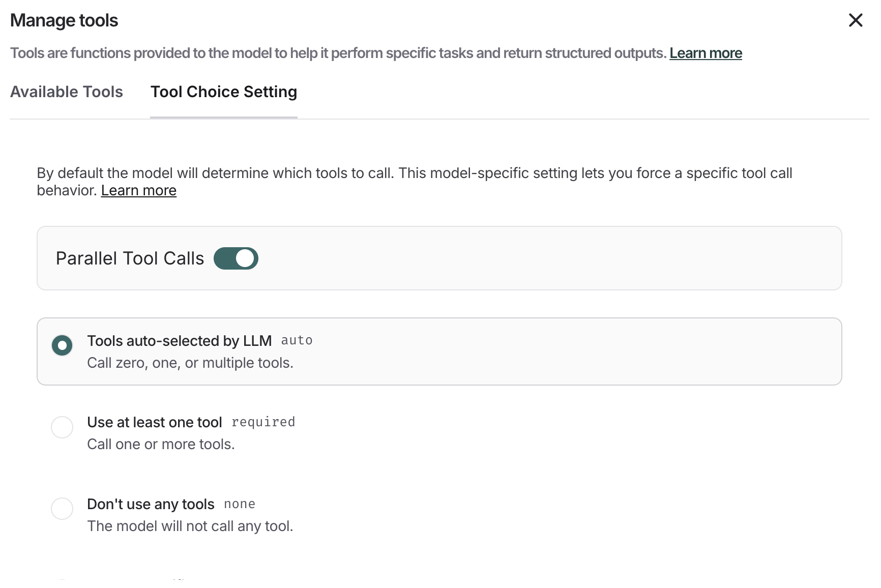Click the 'none' mode label

(x=239, y=504)
